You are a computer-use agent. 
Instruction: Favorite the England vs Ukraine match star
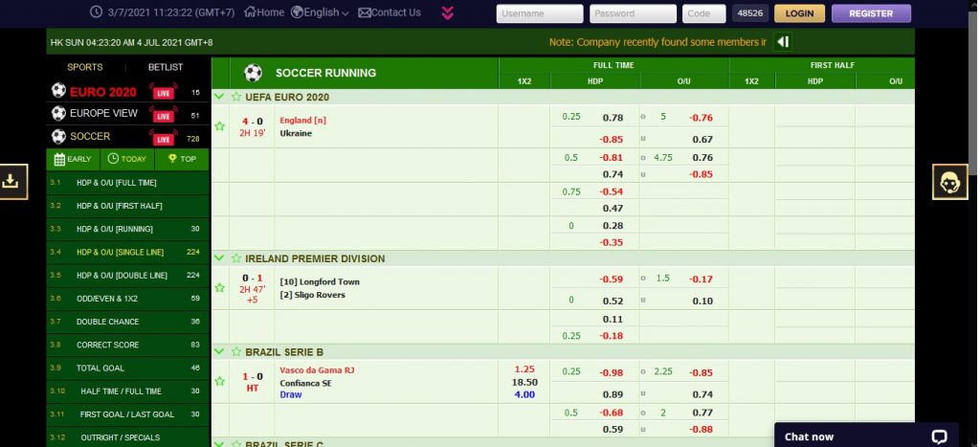(219, 126)
